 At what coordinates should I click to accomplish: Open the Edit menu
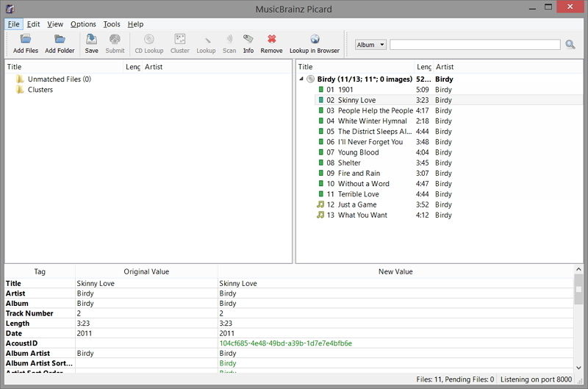tap(33, 24)
